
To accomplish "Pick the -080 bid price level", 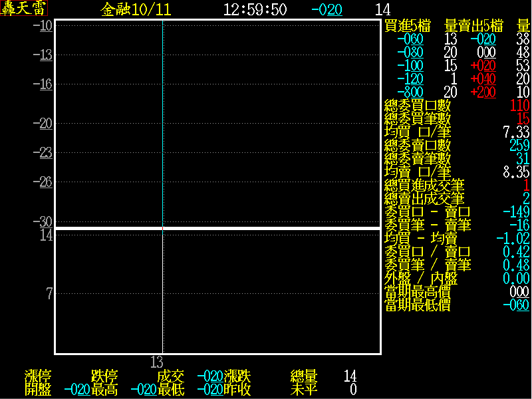I will point(410,53).
